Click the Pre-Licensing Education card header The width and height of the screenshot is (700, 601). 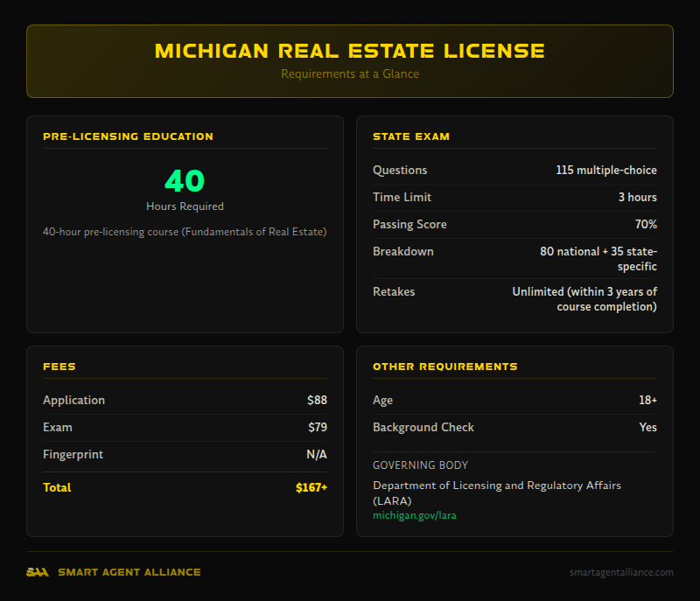tap(128, 136)
